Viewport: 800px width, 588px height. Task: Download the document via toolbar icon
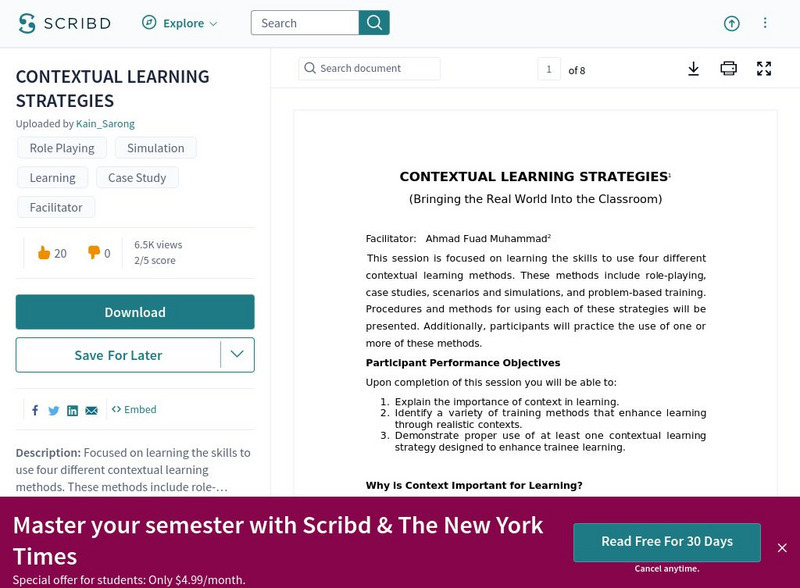point(693,69)
